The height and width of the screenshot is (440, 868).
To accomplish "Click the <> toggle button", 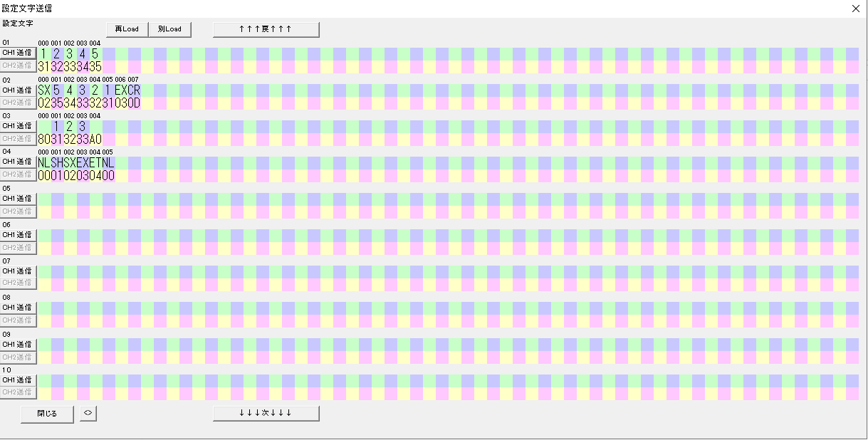I will pyautogui.click(x=88, y=413).
